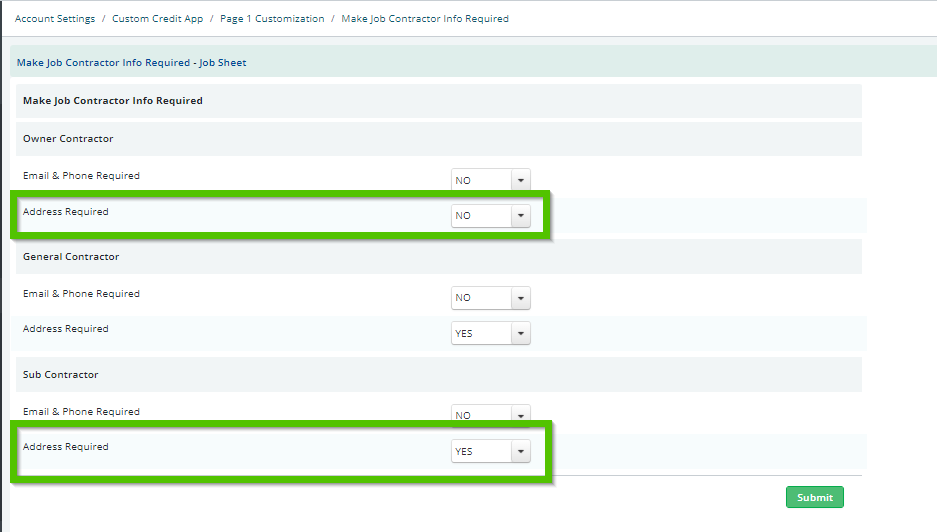Click 'Email & Phone Required' label under Owner Contractor

pyautogui.click(x=81, y=176)
